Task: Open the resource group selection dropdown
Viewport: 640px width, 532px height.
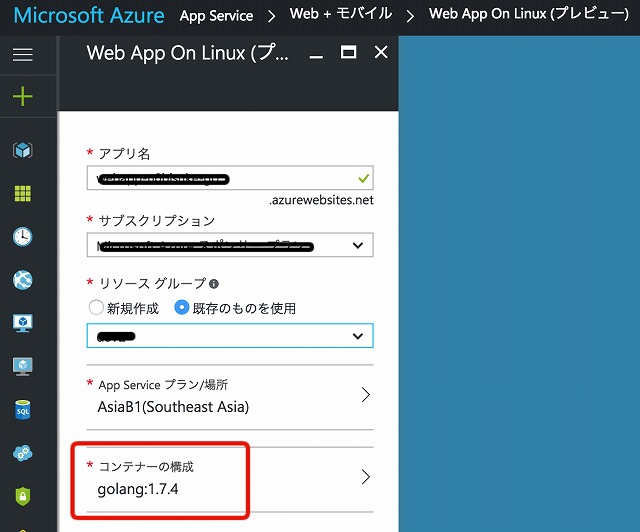Action: coord(230,336)
